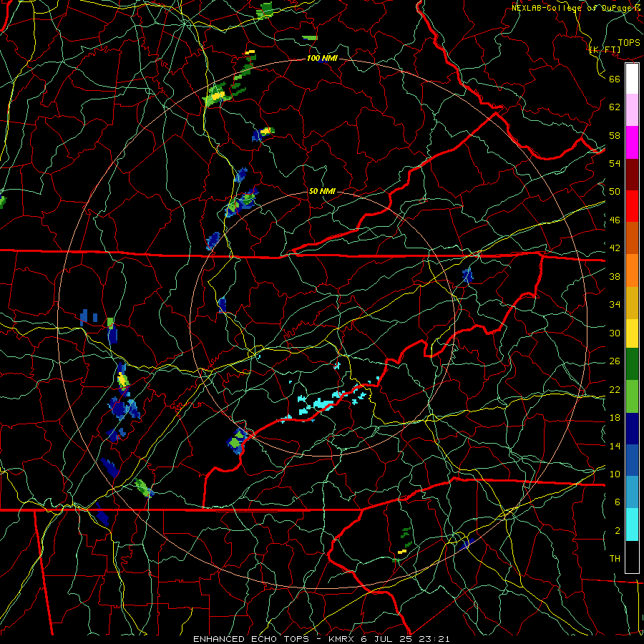
Task: Click the '6' legend value
Action: (618, 502)
